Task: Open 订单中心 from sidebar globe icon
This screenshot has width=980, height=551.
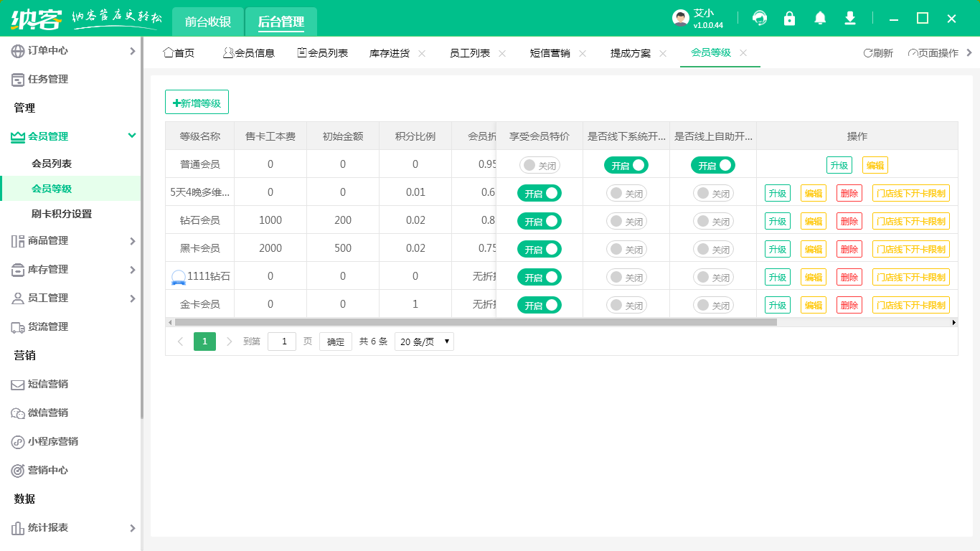Action: click(x=18, y=51)
